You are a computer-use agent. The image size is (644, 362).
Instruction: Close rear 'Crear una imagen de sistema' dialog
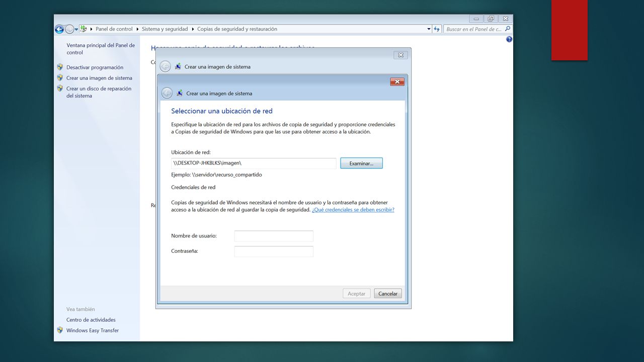pos(400,55)
